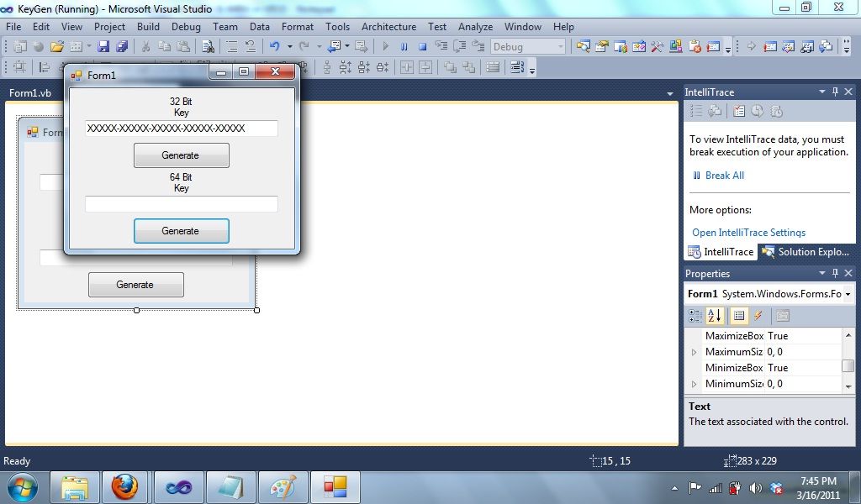Image resolution: width=861 pixels, height=504 pixels.
Task: Cut selection with the scissors icon
Action: [145, 47]
